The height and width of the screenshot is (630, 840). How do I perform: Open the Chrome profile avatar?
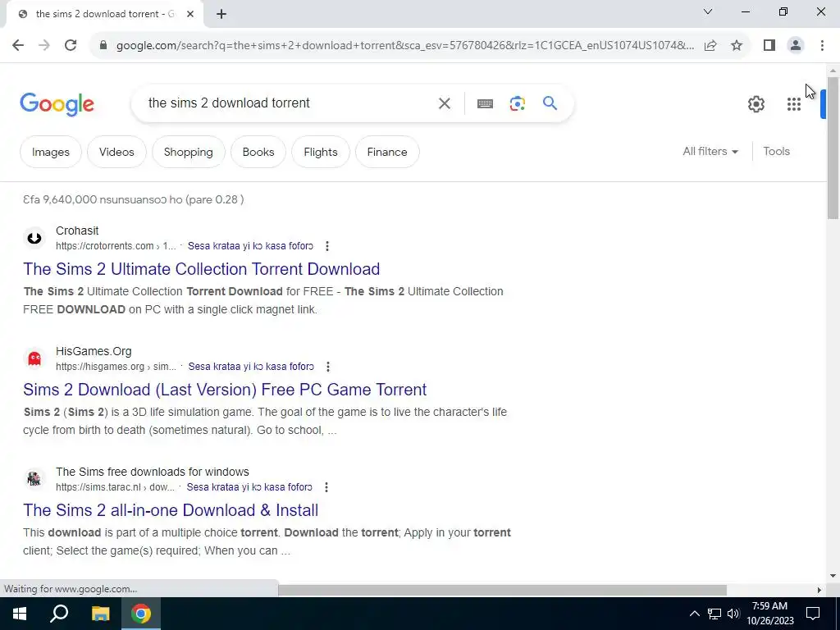click(x=796, y=46)
